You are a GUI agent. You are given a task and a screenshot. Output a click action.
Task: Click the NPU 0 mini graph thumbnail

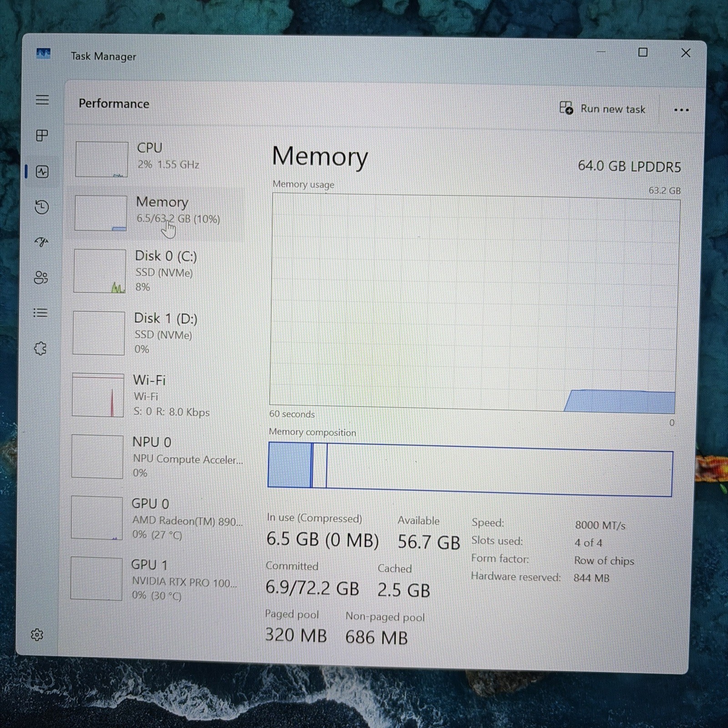[97, 456]
